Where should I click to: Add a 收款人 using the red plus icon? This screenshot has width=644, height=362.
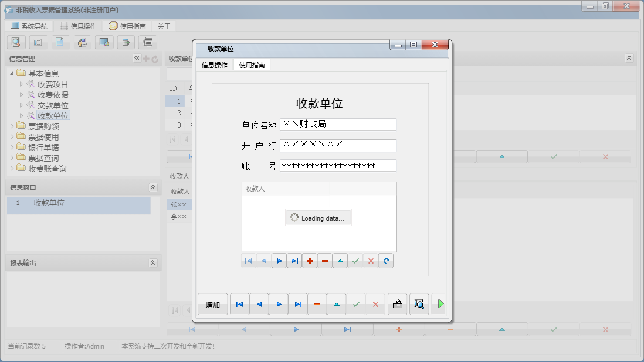pyautogui.click(x=309, y=261)
